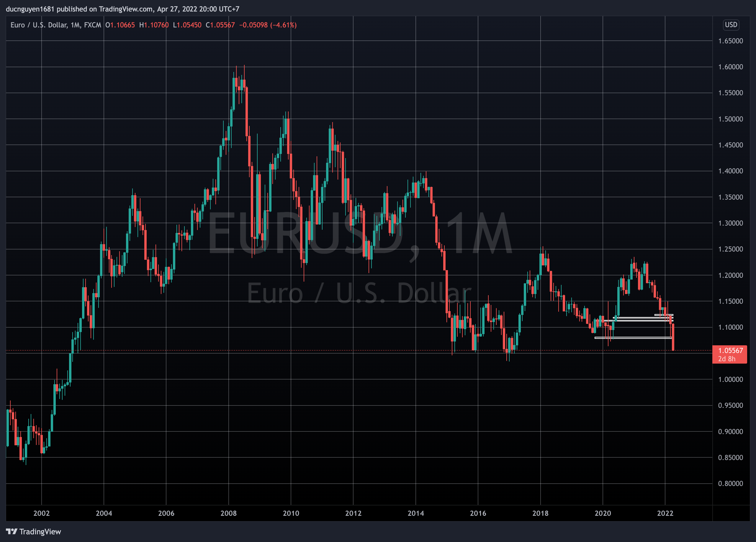Select the 1.05567 current price label
Screen dimensions: 756x542
tap(730, 350)
